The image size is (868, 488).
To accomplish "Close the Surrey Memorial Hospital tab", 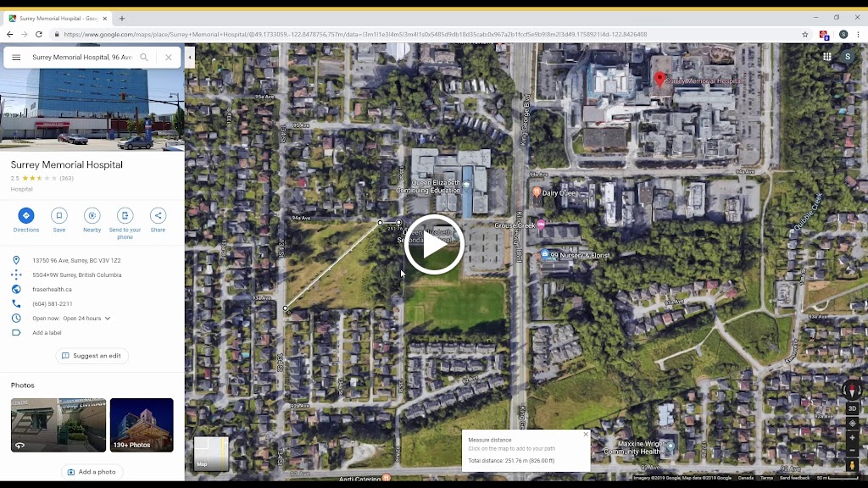I will point(104,19).
